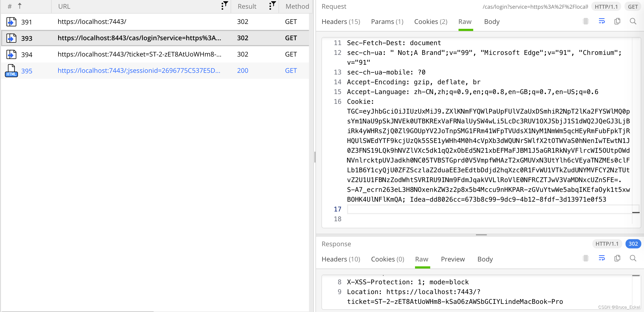Screen dimensions: 644x312
Task: Click row number 391 cell
Action: (26, 22)
